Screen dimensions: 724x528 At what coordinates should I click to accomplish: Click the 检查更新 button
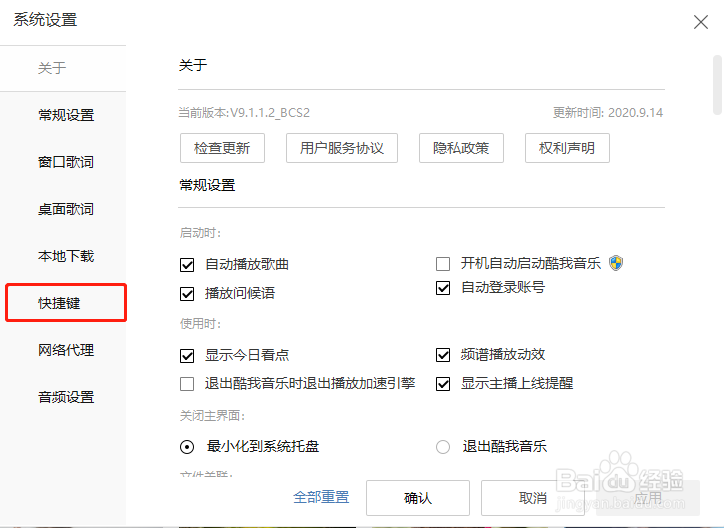pos(222,148)
